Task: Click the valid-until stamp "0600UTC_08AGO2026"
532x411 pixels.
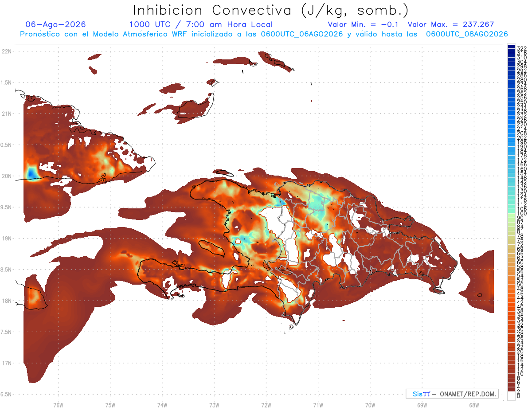Action: click(x=467, y=34)
